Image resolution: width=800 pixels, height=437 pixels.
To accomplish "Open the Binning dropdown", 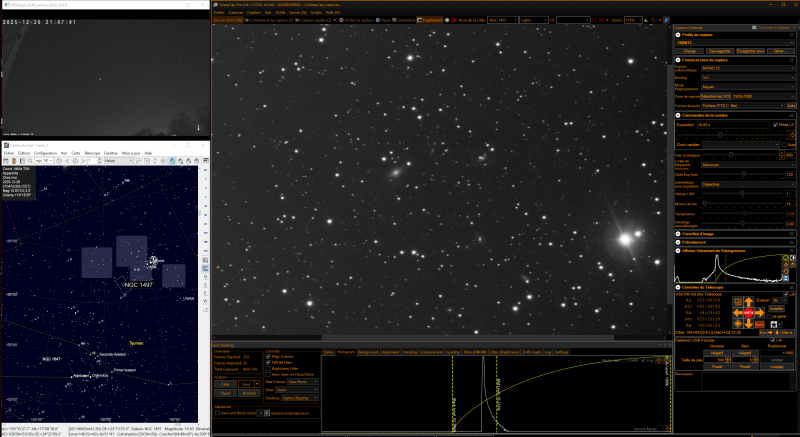I will 748,78.
